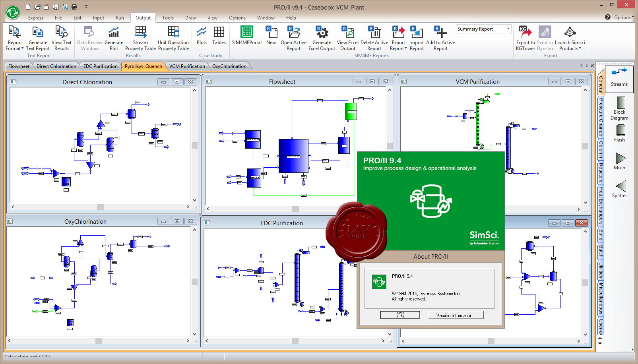Expand the quick access toolbar customize arrow
Image resolution: width=638 pixels, height=364 pixels.
[86, 7]
